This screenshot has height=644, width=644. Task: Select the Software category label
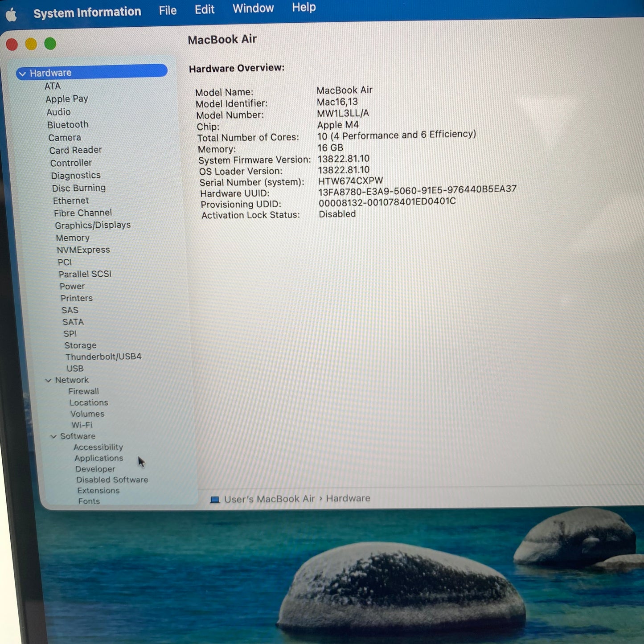[x=78, y=436]
